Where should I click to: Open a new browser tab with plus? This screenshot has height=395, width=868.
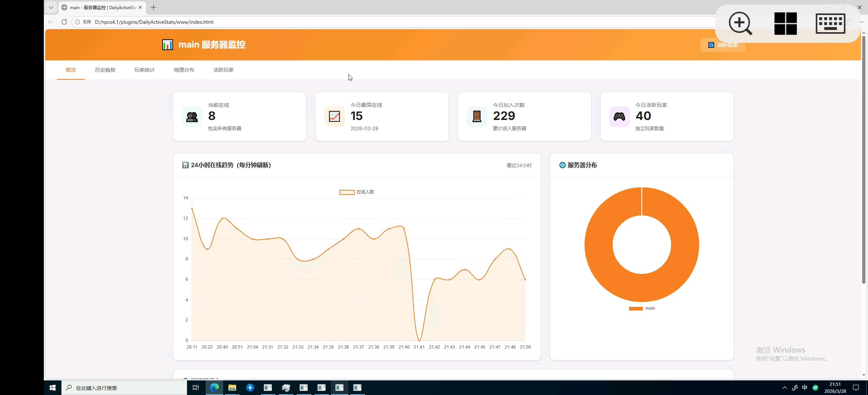click(153, 7)
